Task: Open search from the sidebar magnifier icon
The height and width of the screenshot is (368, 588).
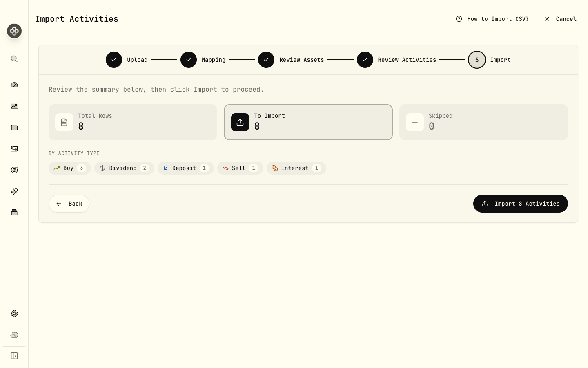Action: [14, 59]
